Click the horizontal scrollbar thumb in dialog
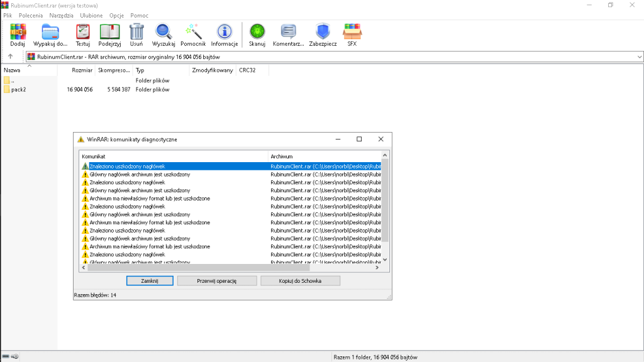644x362 pixels. (198, 268)
